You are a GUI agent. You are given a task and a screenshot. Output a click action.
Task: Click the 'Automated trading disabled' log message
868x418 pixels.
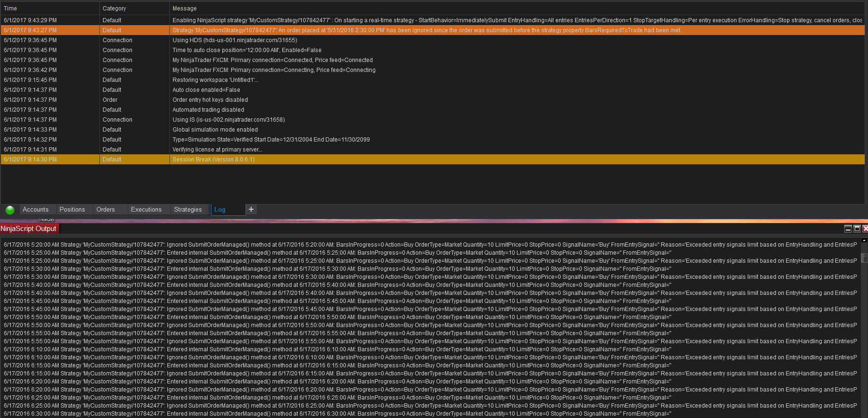coord(208,110)
